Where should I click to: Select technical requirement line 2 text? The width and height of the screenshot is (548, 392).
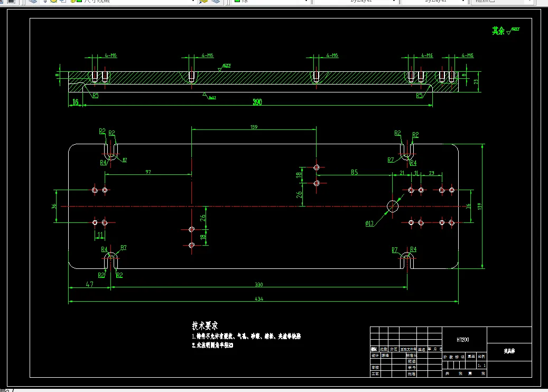tap(212, 345)
